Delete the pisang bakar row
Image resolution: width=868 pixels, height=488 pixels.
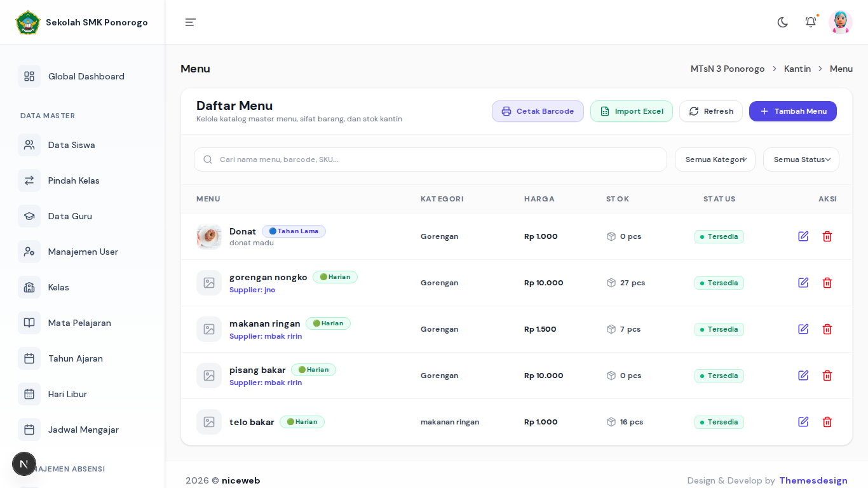[x=827, y=376]
